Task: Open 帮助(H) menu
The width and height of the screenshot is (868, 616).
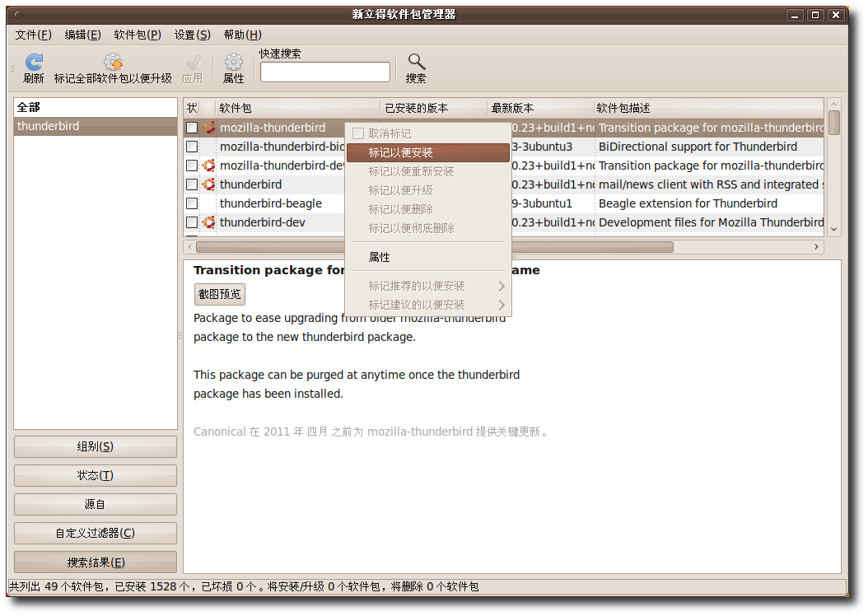Action: click(242, 35)
